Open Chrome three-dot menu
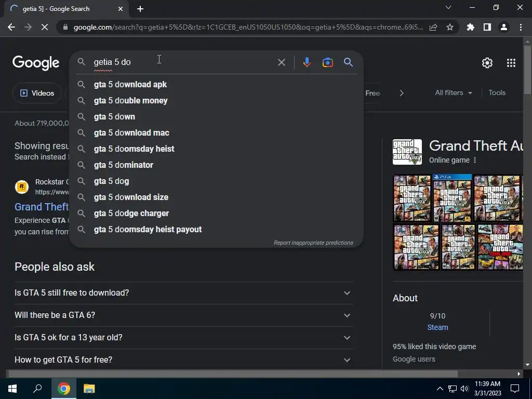The width and height of the screenshot is (532, 399). 521,27
